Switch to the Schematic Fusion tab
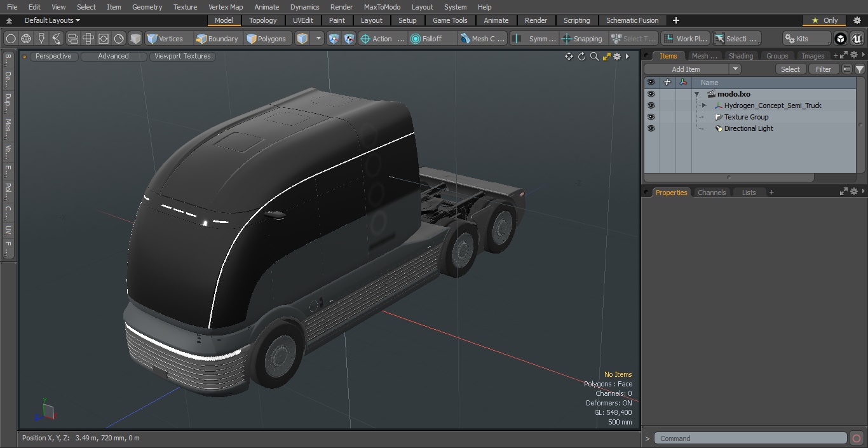This screenshot has height=448, width=868. click(x=632, y=20)
